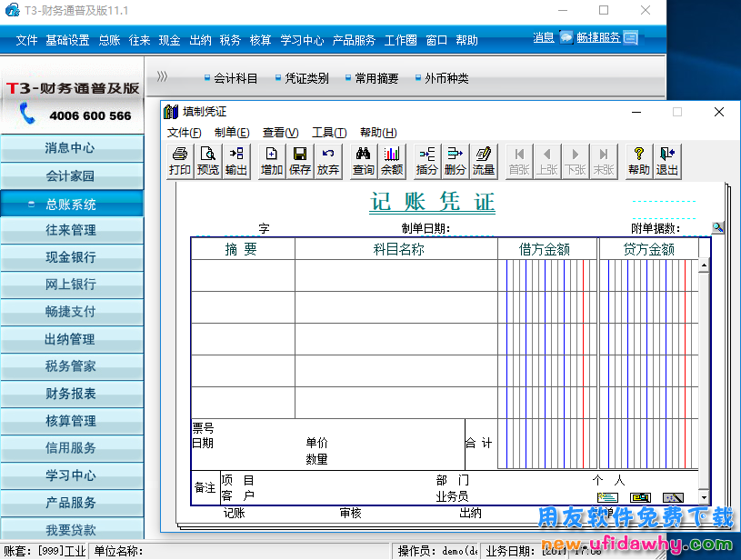The height and width of the screenshot is (560, 741).
Task: Open the 制单(E) menu
Action: [x=232, y=133]
